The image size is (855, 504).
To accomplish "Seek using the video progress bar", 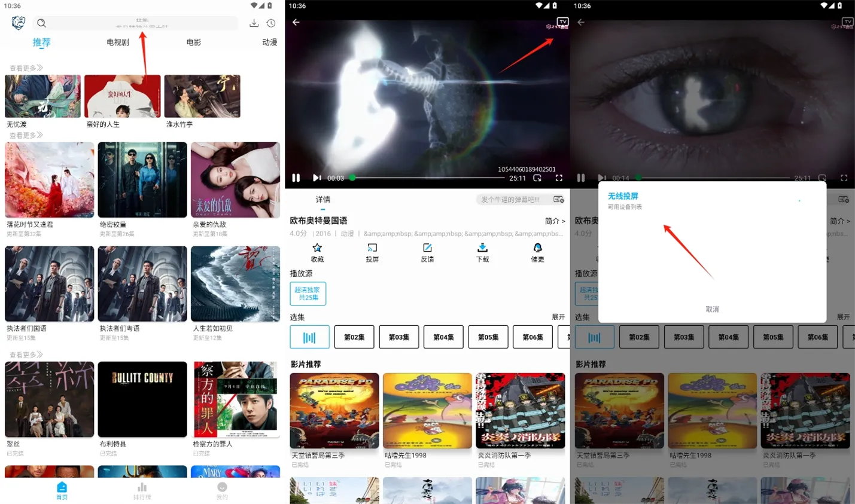I will pyautogui.click(x=428, y=178).
